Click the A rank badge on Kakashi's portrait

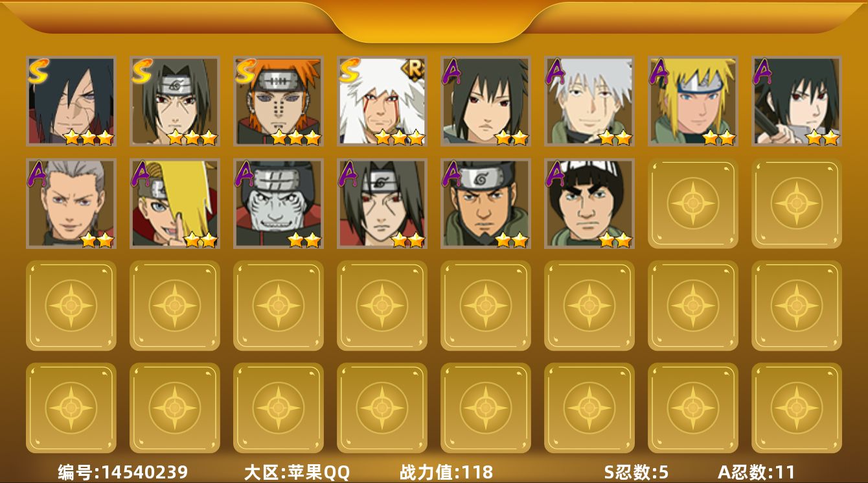(x=556, y=71)
